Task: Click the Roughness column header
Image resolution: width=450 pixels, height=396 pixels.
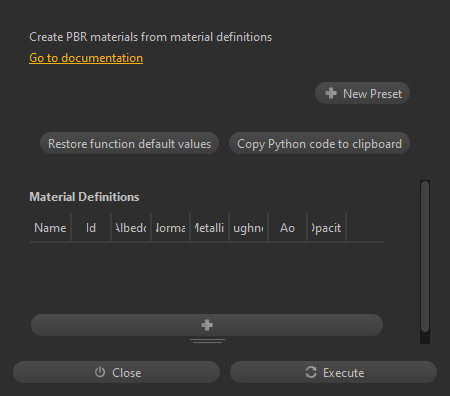Action: [x=248, y=228]
